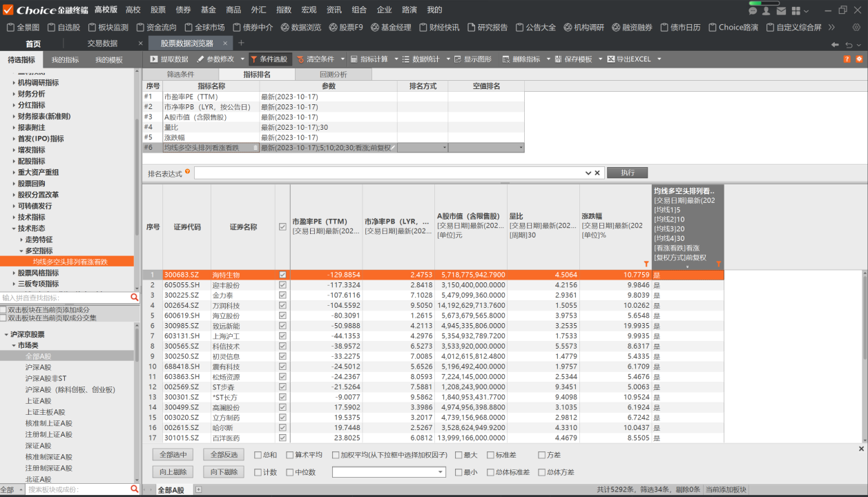
Task: Click the 搜索板块或成份 input field
Action: click(x=76, y=489)
